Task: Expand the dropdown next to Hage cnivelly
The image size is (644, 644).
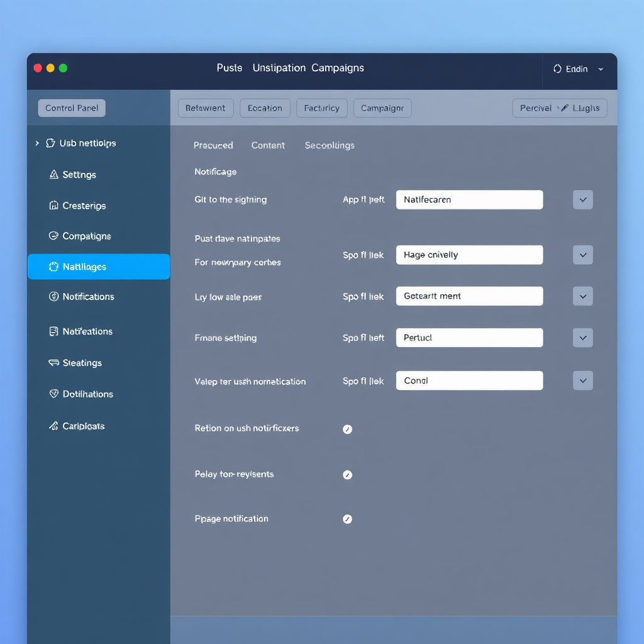Action: pos(582,255)
